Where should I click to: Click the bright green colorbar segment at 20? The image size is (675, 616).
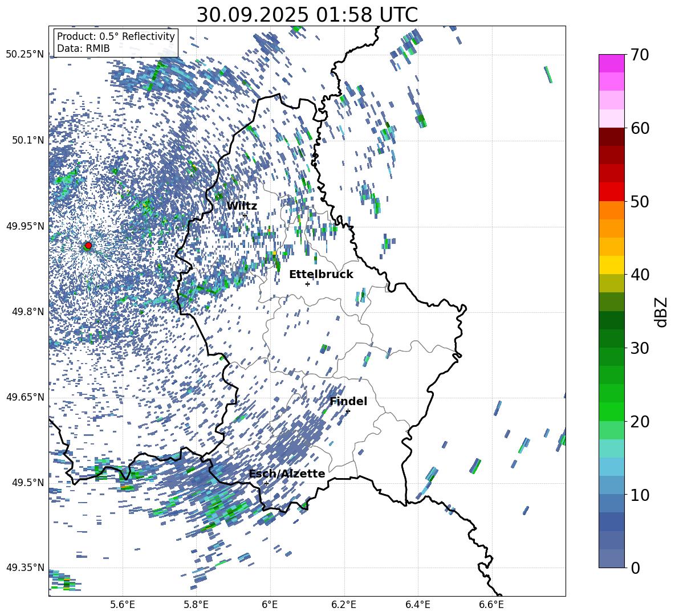pyautogui.click(x=611, y=411)
